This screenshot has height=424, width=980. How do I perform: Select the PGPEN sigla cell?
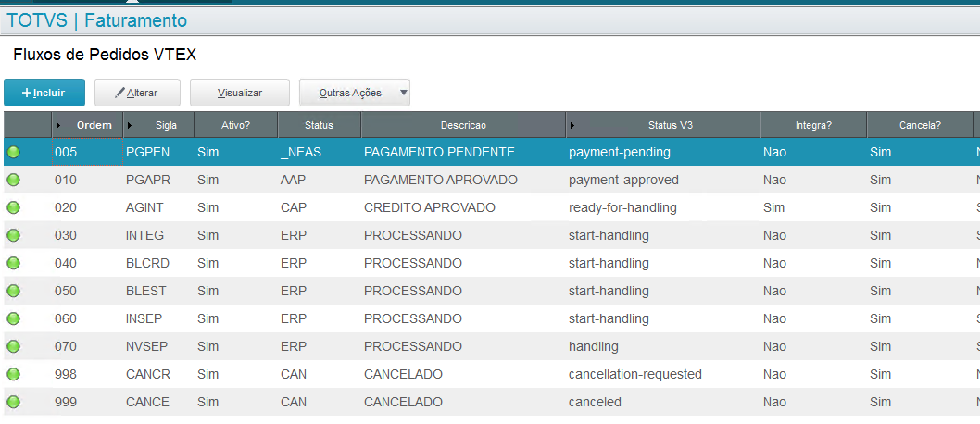[x=159, y=152]
